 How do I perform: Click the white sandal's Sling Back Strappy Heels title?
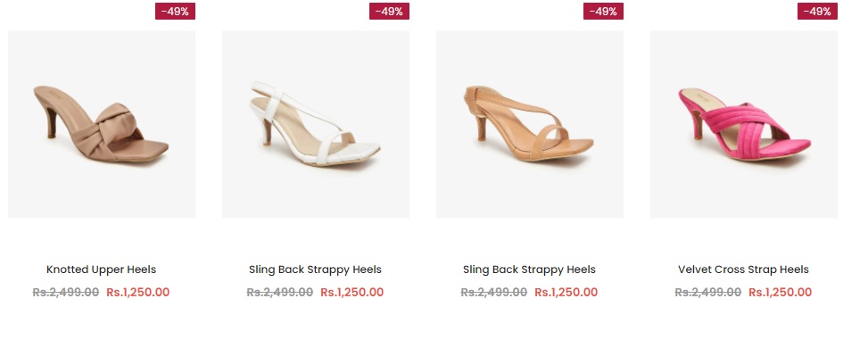pyautogui.click(x=316, y=270)
